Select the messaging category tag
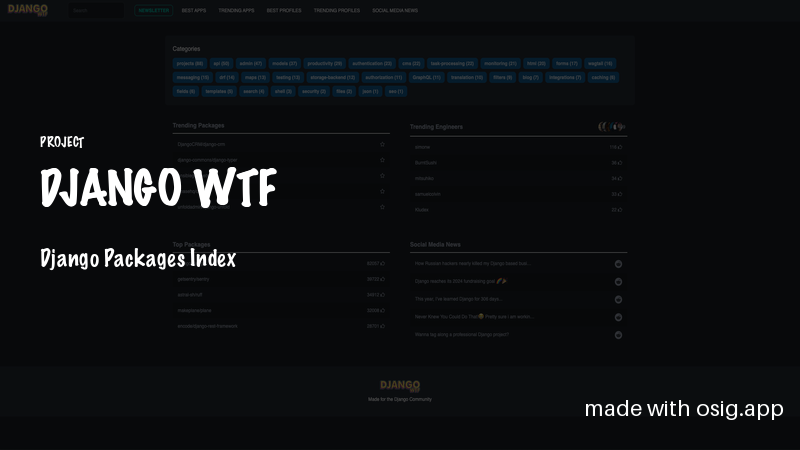Viewport: 800px width, 450px height. (193, 78)
